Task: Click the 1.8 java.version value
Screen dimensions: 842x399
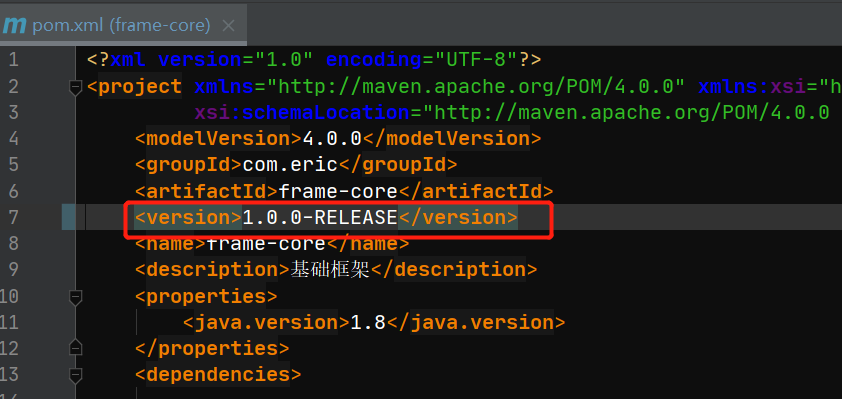Action: pos(368,323)
